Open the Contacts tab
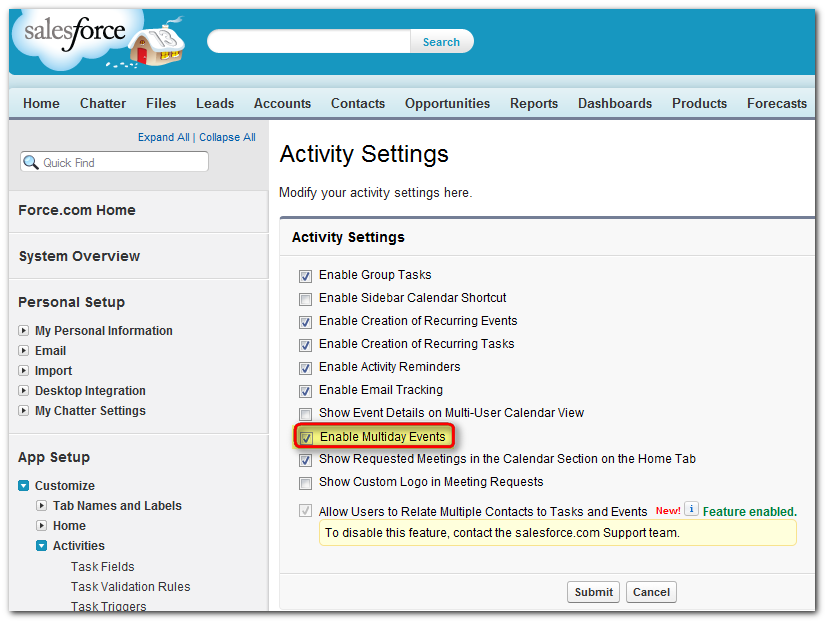This screenshot has width=825, height=621. 358,103
